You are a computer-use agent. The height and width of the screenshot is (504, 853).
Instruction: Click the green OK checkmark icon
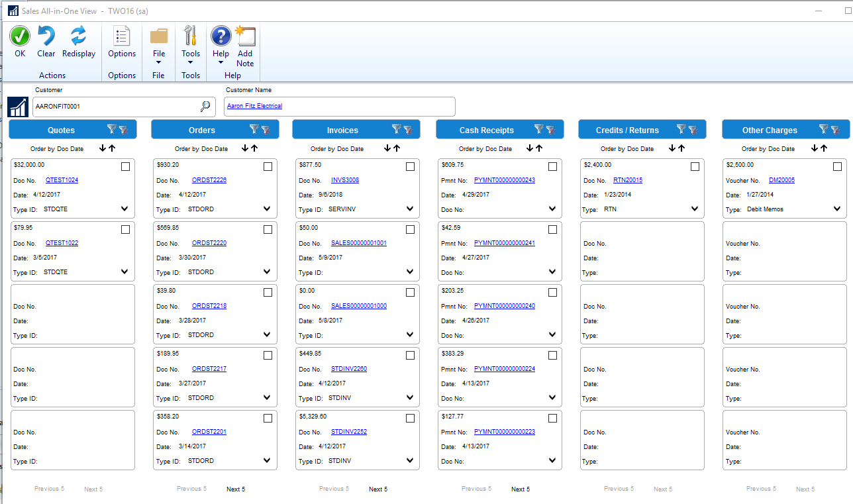pos(20,36)
